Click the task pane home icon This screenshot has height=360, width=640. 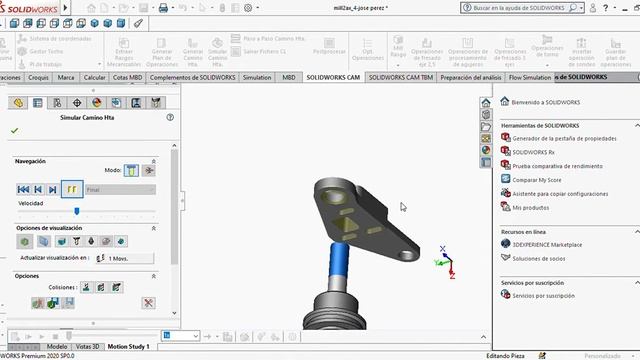pos(486,102)
